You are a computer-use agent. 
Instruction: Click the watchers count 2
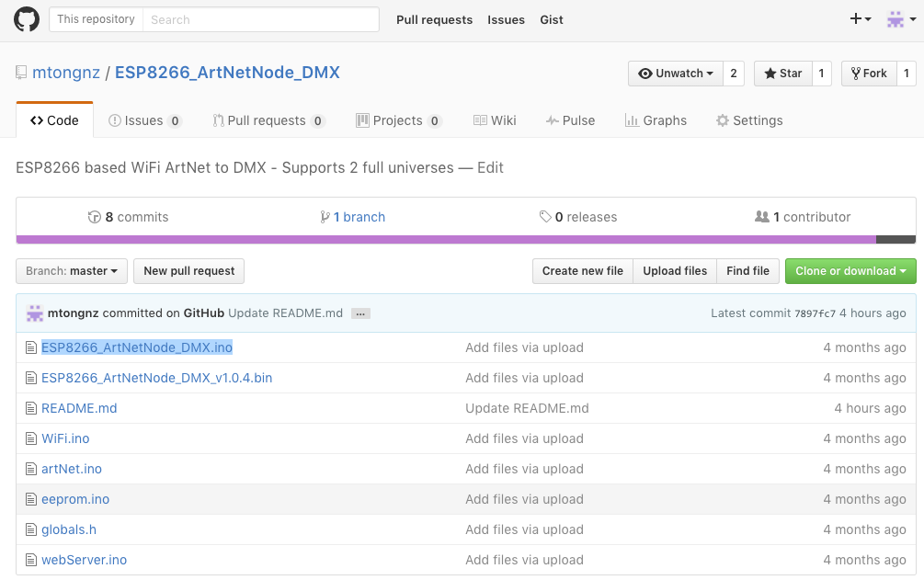point(734,74)
